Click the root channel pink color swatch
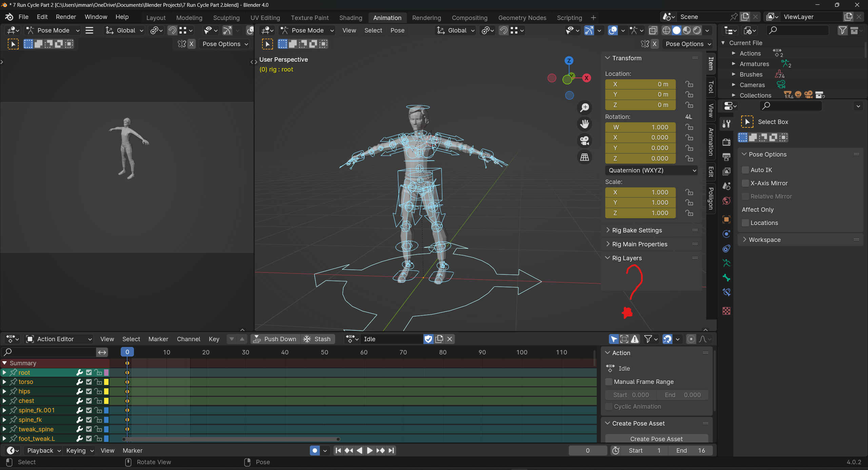 point(106,372)
